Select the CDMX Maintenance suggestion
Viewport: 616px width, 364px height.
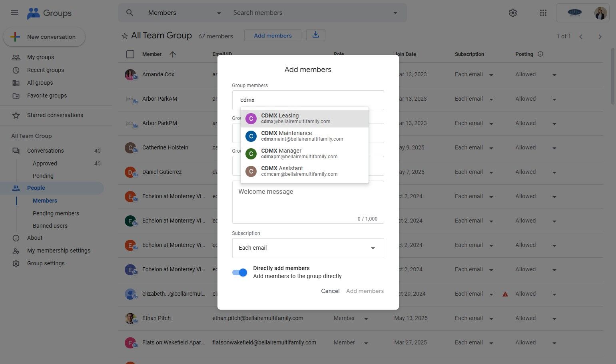[x=305, y=136]
